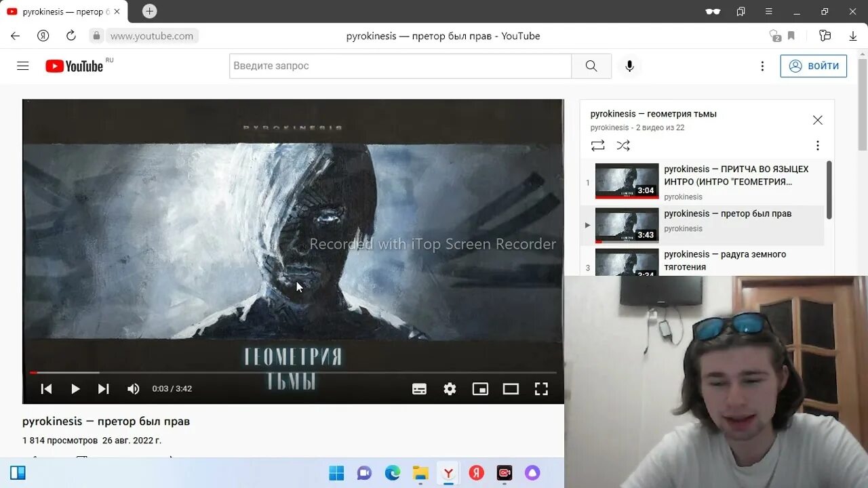Open the red Yandex Я taskbar icon
868x488 pixels.
pos(477,473)
